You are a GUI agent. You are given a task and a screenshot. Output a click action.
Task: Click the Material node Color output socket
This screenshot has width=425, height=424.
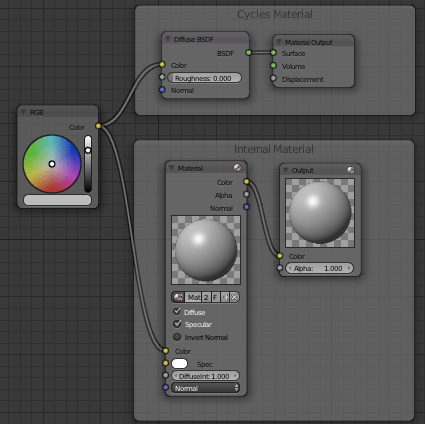coord(246,181)
